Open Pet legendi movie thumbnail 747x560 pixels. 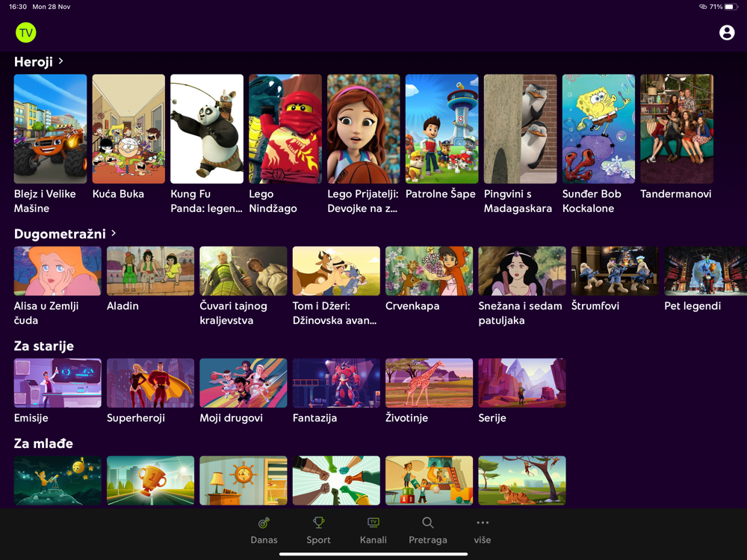pos(706,271)
